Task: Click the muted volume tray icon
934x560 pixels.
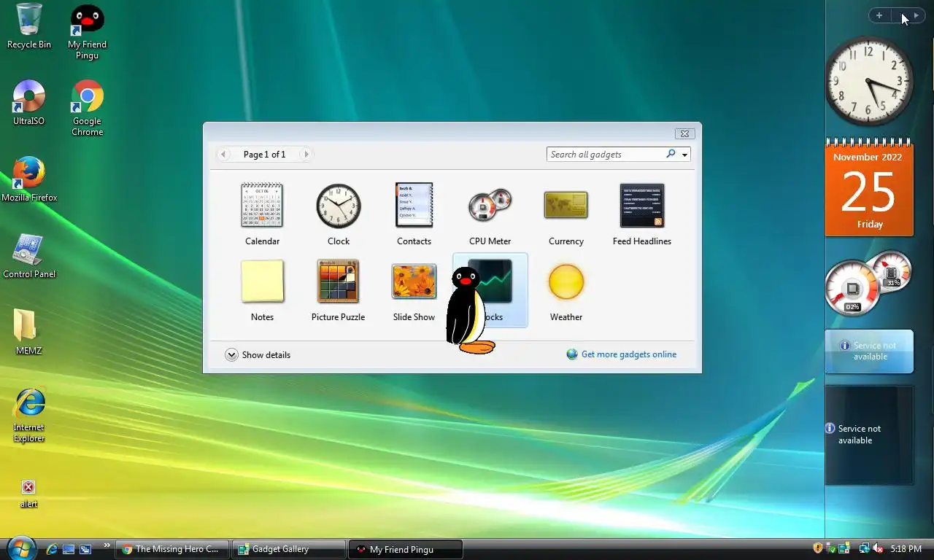Action: pos(878,548)
